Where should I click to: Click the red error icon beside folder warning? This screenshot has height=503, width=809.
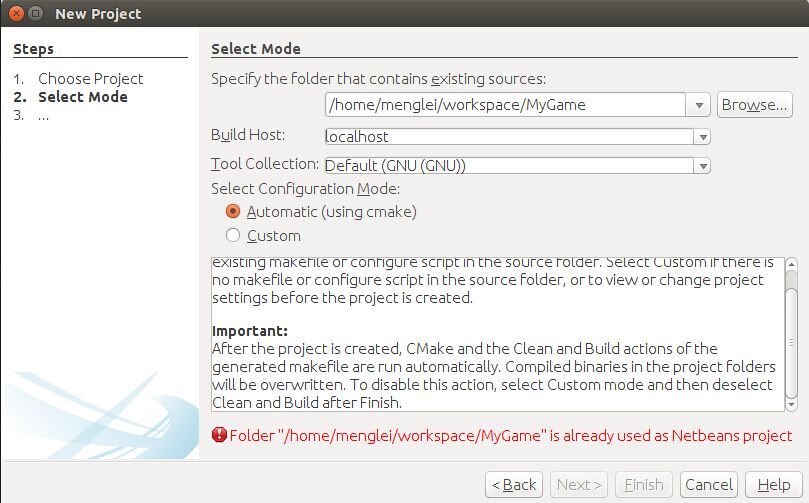tap(219, 436)
